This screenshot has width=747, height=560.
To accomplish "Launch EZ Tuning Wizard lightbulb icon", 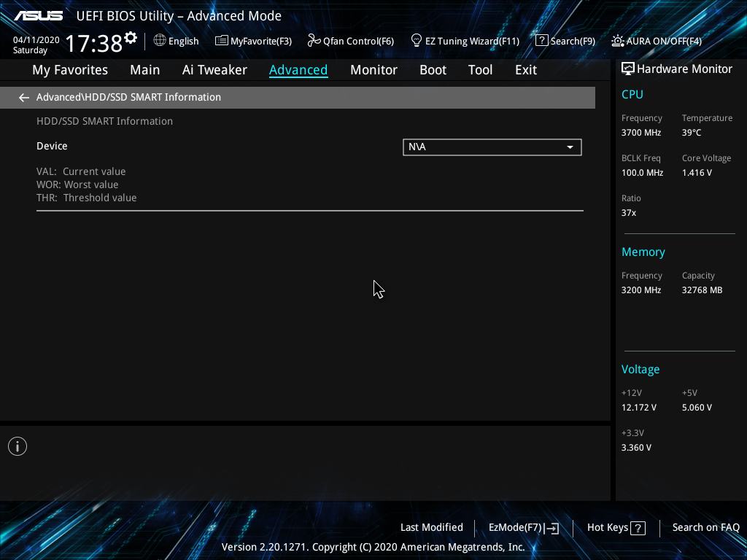I will 417,41.
